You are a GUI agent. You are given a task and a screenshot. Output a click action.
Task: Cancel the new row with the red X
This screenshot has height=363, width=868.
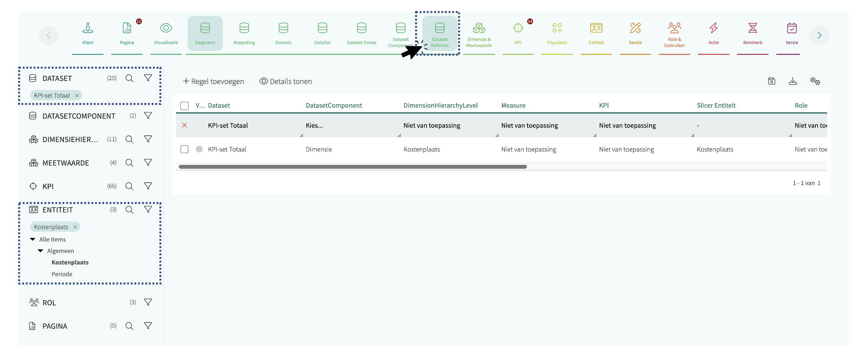pyautogui.click(x=184, y=125)
